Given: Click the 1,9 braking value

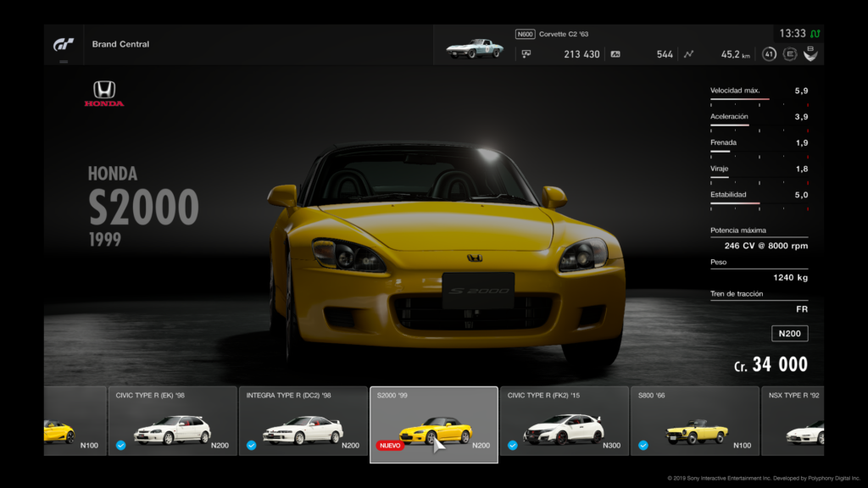Looking at the screenshot, I should 802,142.
